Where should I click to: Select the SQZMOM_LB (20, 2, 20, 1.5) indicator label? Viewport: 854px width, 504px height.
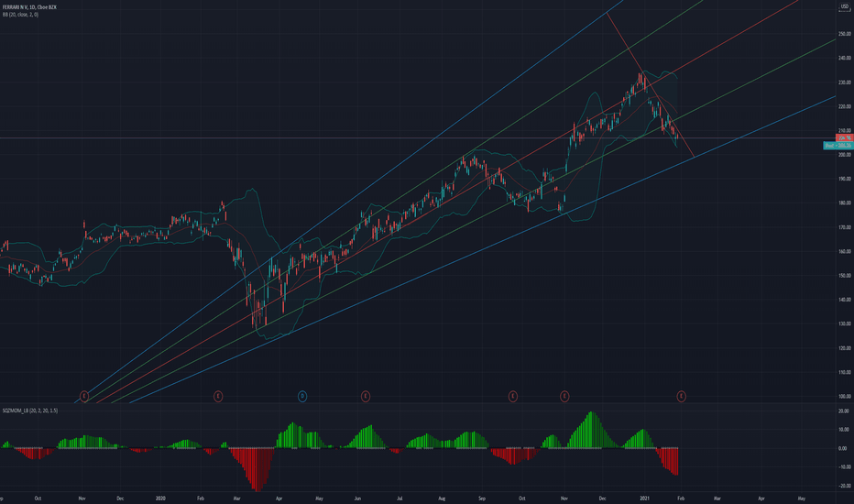point(30,411)
